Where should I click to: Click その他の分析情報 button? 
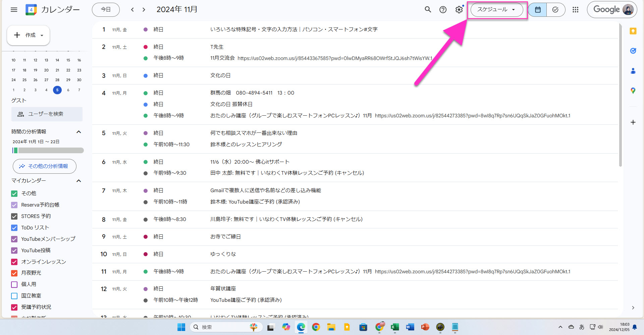coord(45,166)
